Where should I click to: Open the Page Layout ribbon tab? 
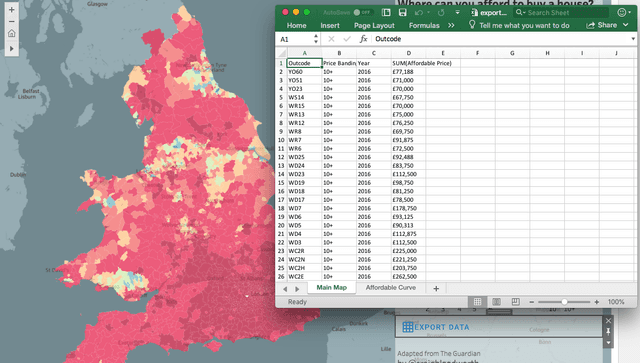(374, 25)
